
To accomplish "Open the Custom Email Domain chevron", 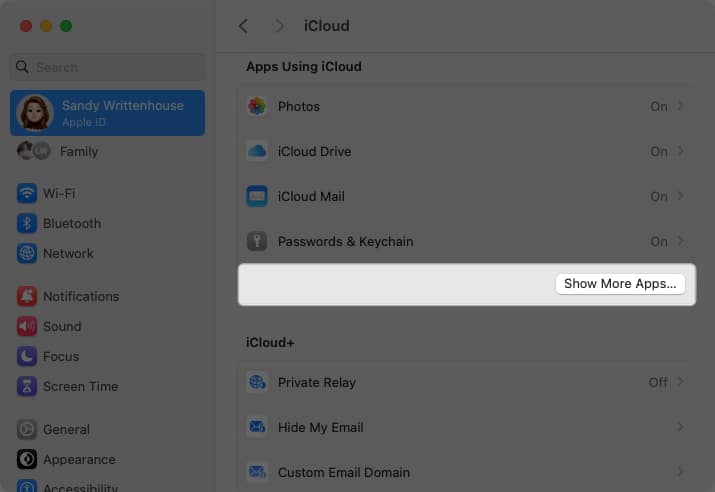I will pyautogui.click(x=680, y=472).
